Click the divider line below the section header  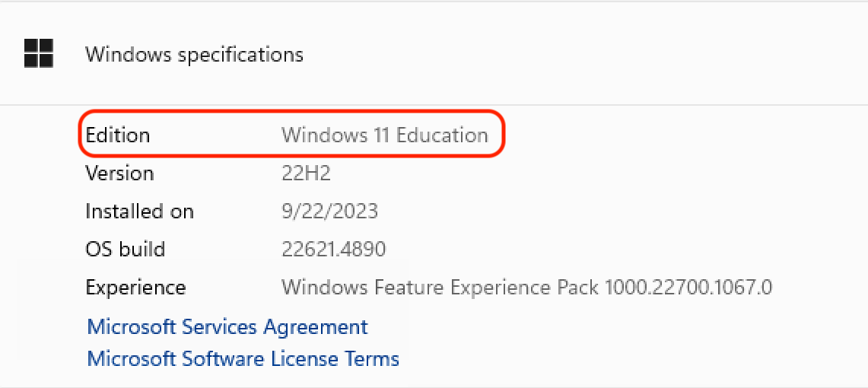click(x=434, y=105)
